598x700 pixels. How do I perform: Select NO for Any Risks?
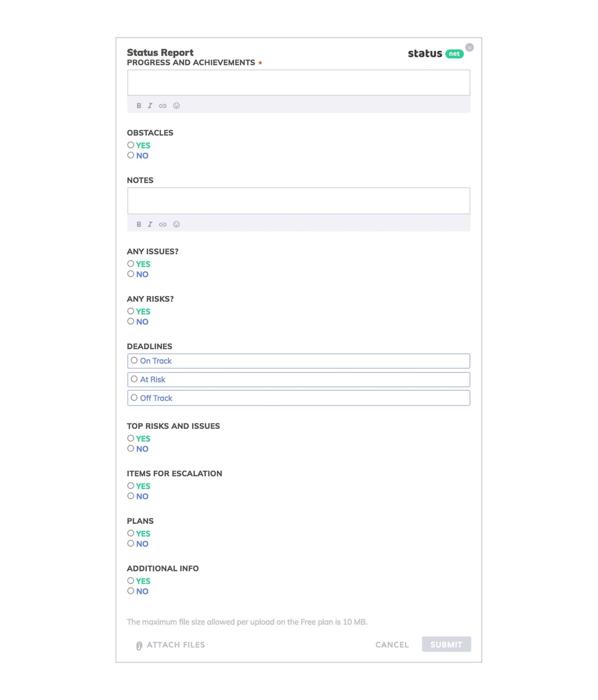130,321
